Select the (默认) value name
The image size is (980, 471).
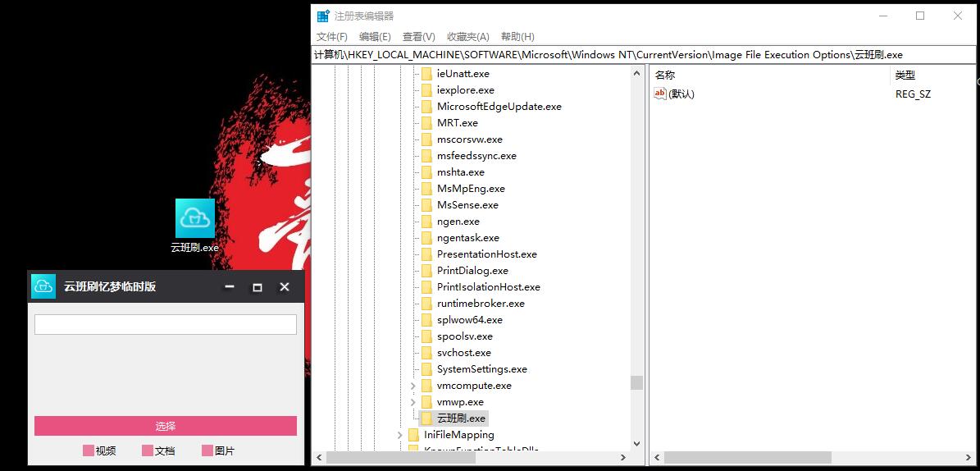coord(681,94)
